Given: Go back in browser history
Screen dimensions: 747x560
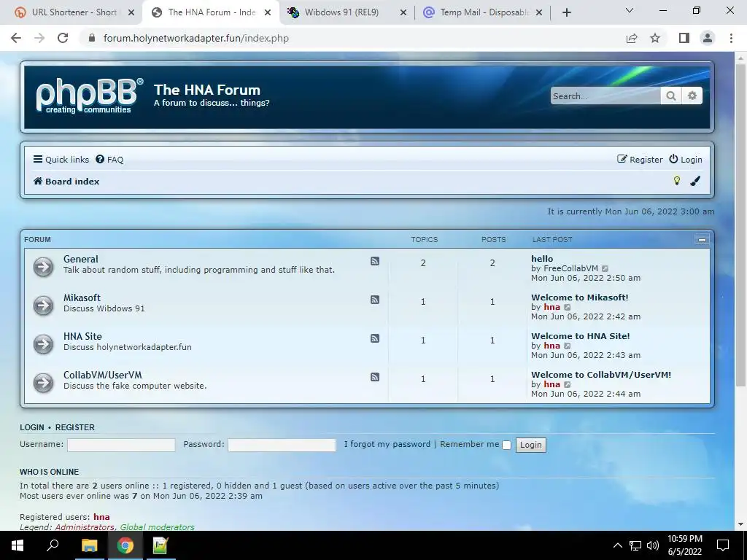Looking at the screenshot, I should 16,38.
